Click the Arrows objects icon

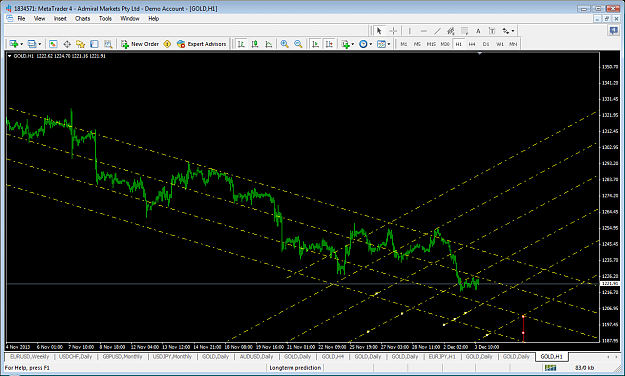(x=505, y=31)
